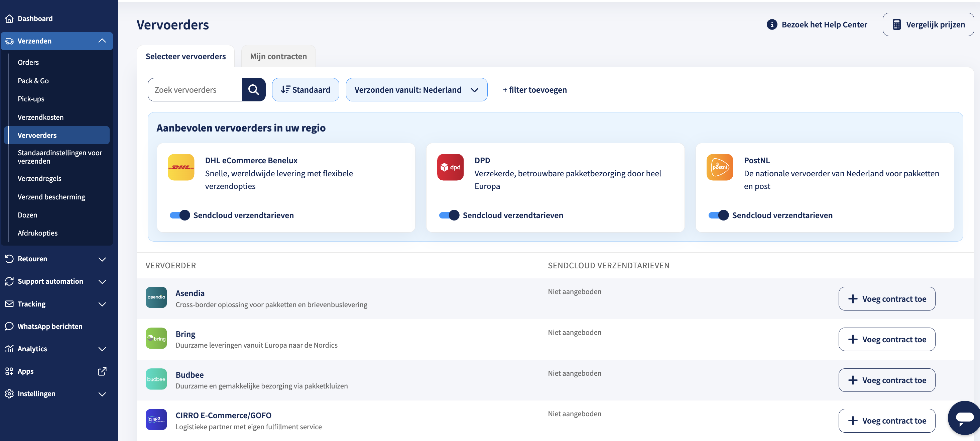Viewport: 980px width, 441px height.
Task: Click the Zoek vervoerders search field
Action: tap(195, 89)
